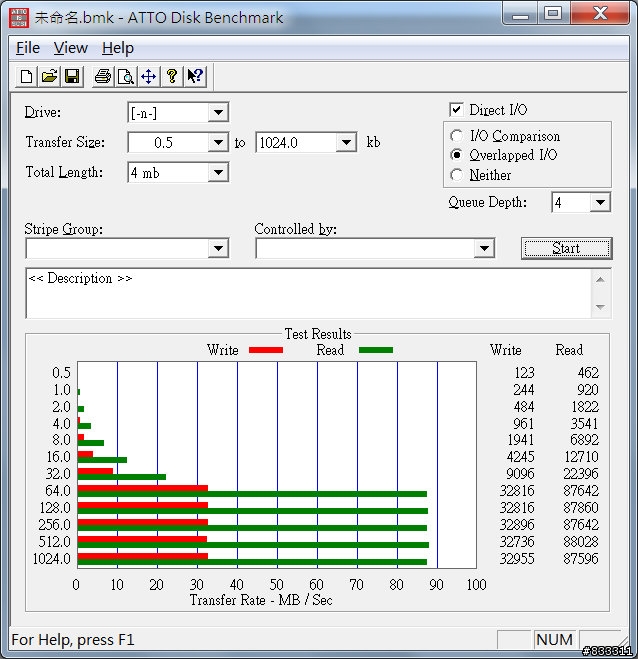This screenshot has width=638, height=659.
Task: Select the Neither radio button
Action: tap(456, 175)
